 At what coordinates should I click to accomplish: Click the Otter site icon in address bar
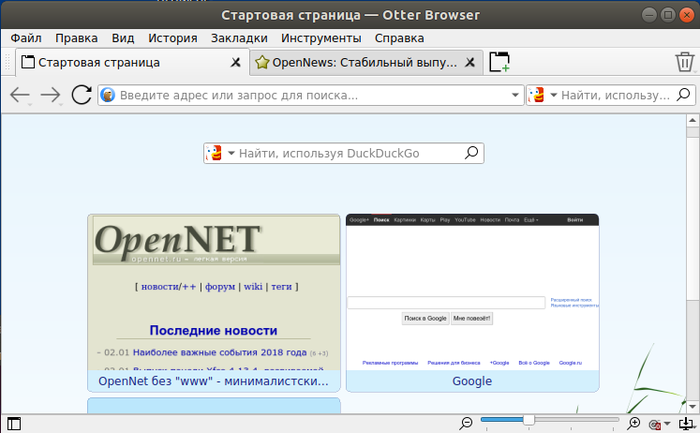point(108,95)
